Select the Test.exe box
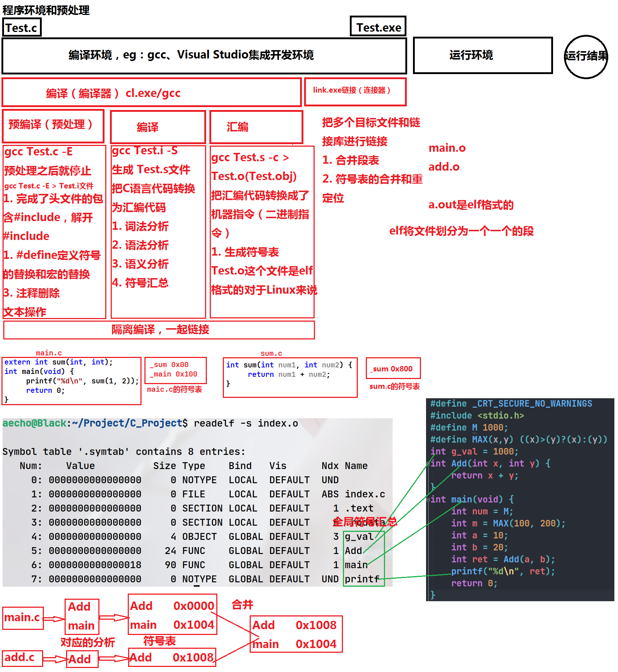This screenshot has width=618, height=672. pos(378,27)
